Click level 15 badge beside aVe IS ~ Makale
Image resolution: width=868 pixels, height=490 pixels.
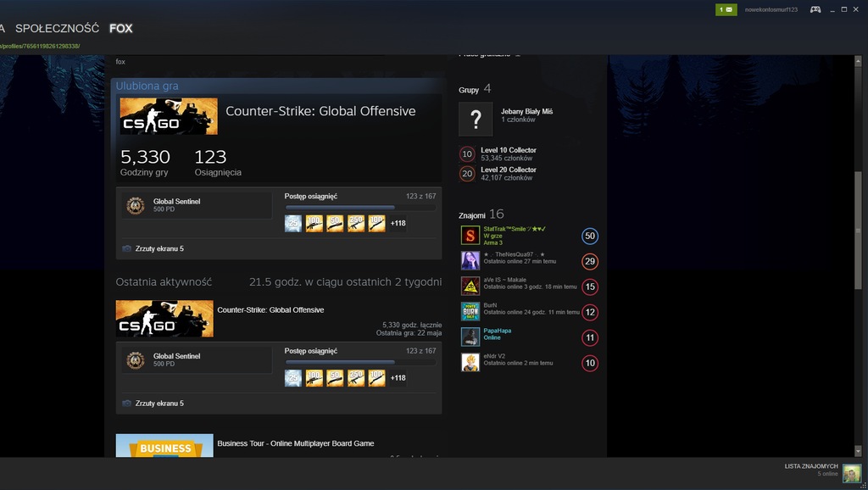point(590,287)
